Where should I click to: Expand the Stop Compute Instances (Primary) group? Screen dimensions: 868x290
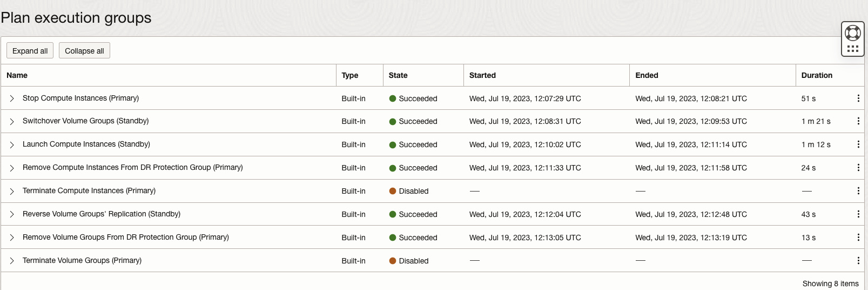pos(12,98)
